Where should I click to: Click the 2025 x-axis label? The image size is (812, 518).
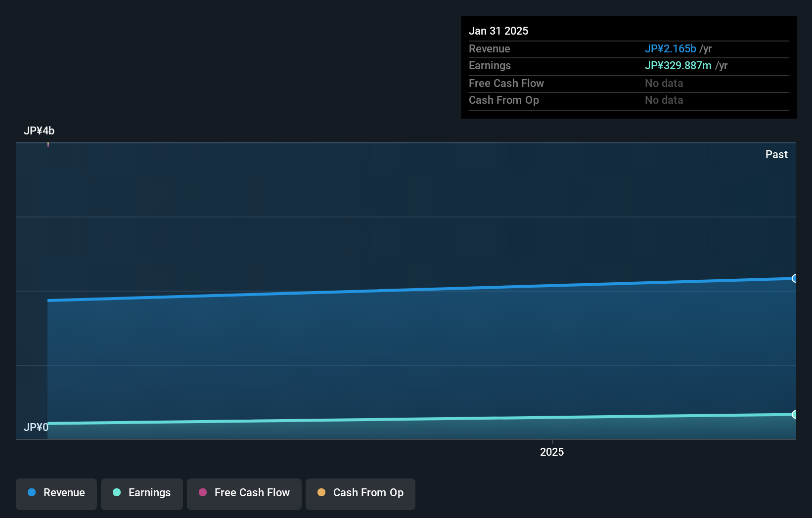(552, 452)
